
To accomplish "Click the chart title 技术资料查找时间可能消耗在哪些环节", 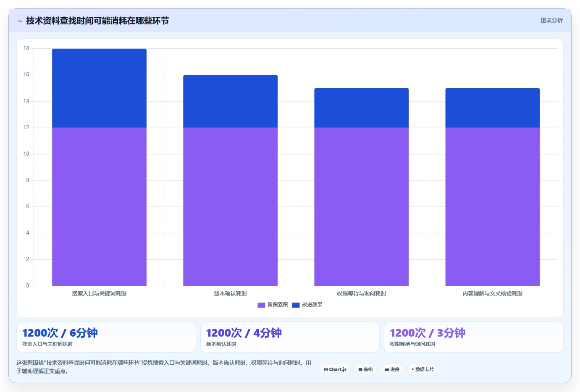I will [x=97, y=21].
